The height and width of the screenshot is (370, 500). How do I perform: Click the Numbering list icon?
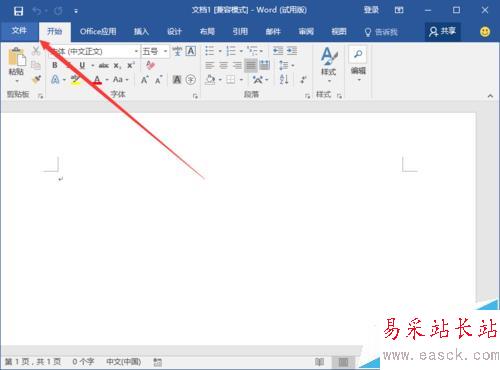pyautogui.click(x=231, y=51)
